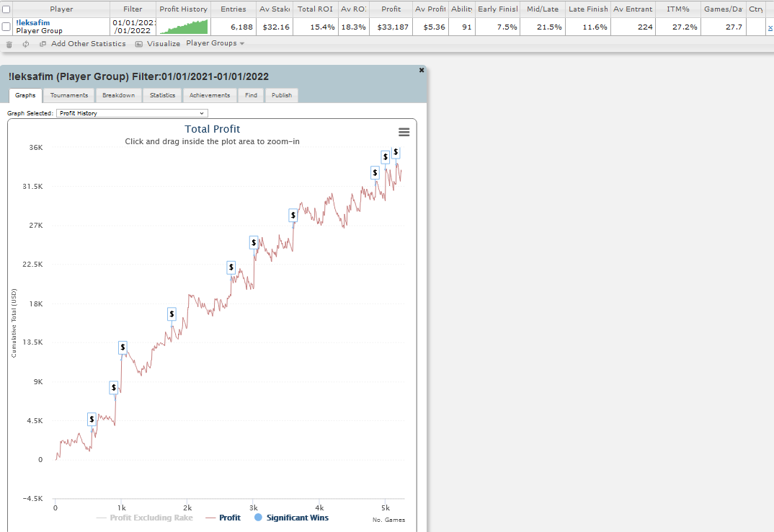Click dollar marker near 35K before 5k games
This screenshot has width=774, height=532.
click(x=386, y=157)
